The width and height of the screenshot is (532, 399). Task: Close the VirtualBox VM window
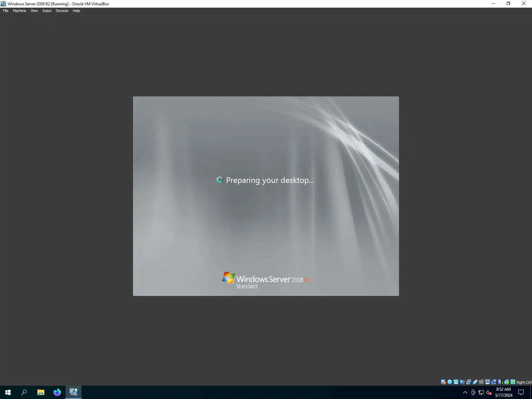point(524,4)
